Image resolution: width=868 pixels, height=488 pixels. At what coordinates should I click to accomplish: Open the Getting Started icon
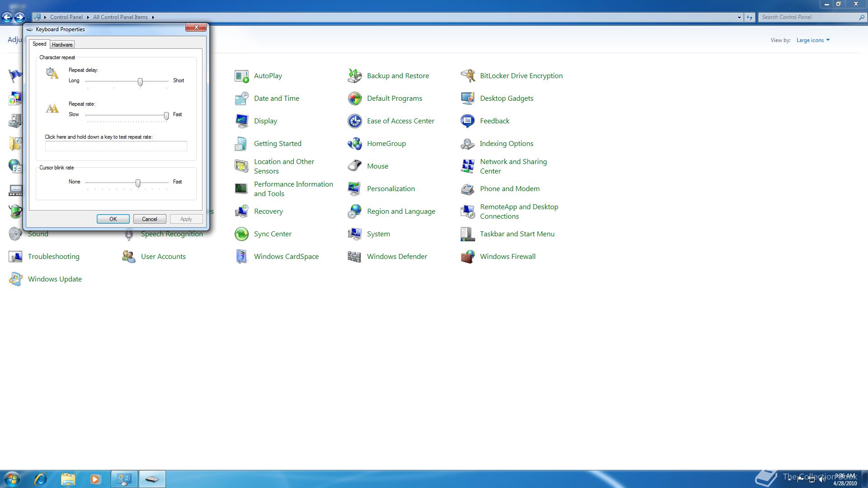pos(241,144)
